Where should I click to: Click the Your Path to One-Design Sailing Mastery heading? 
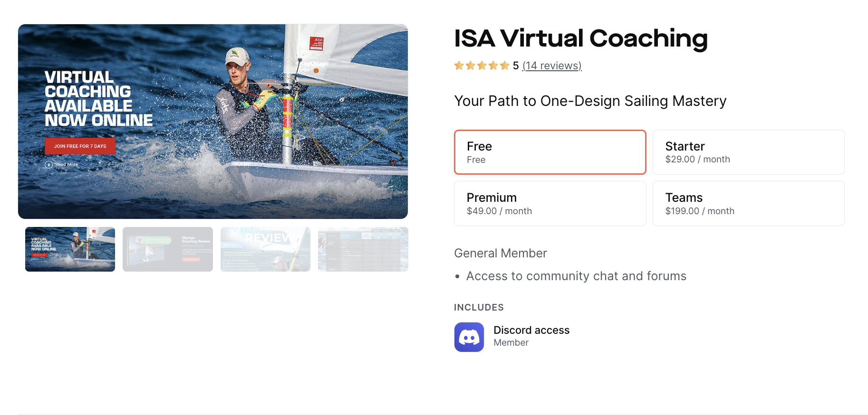click(590, 101)
